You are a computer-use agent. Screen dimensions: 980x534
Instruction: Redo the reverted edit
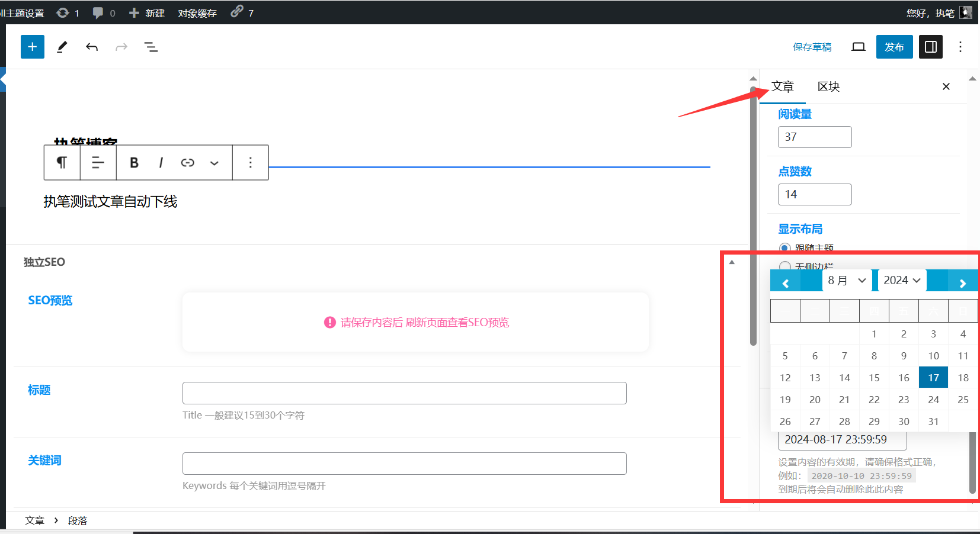point(121,47)
